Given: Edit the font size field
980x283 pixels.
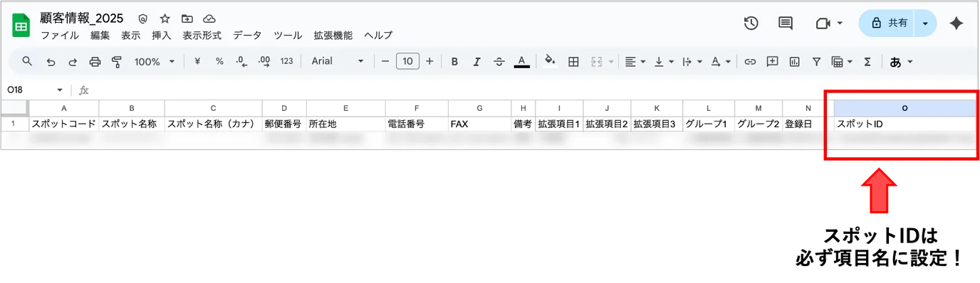Looking at the screenshot, I should 407,62.
